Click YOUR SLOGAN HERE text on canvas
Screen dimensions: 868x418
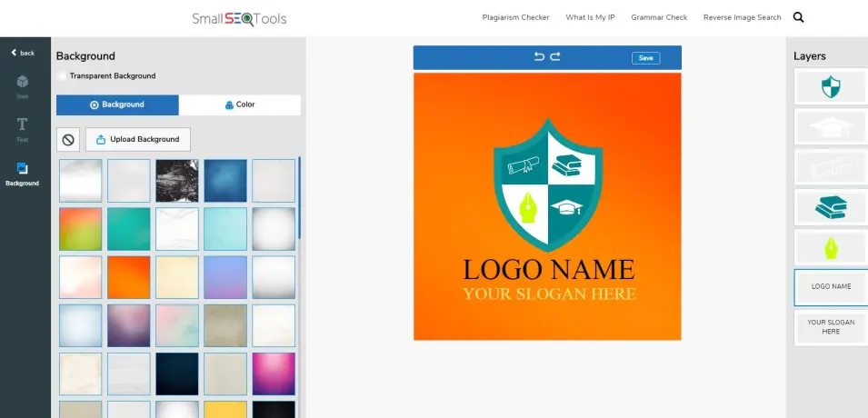549,294
